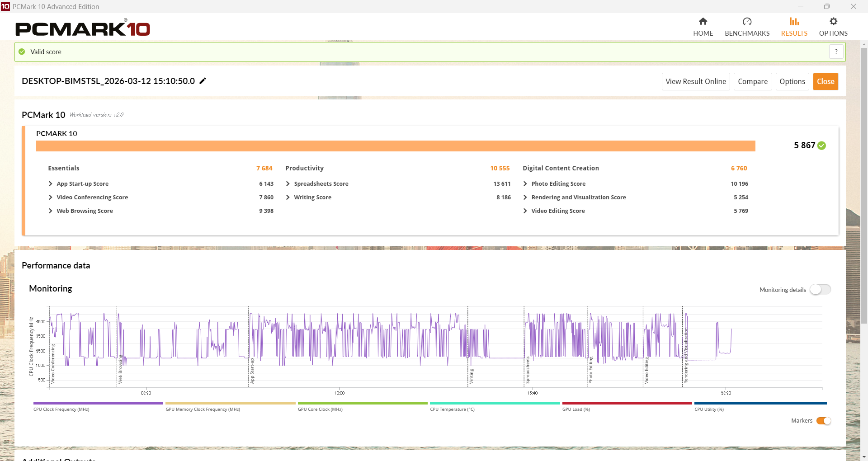Click the vertical scrollbar on the right
This screenshot has height=461, width=868.
click(864, 185)
